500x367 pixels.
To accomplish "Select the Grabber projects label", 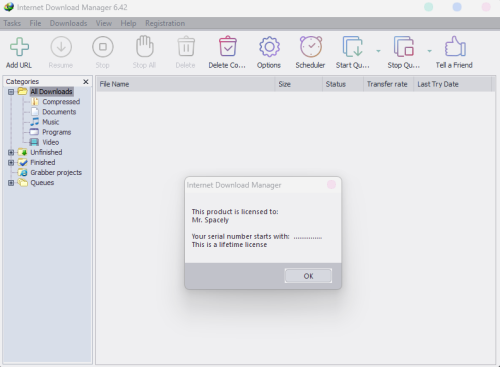I will coord(56,173).
